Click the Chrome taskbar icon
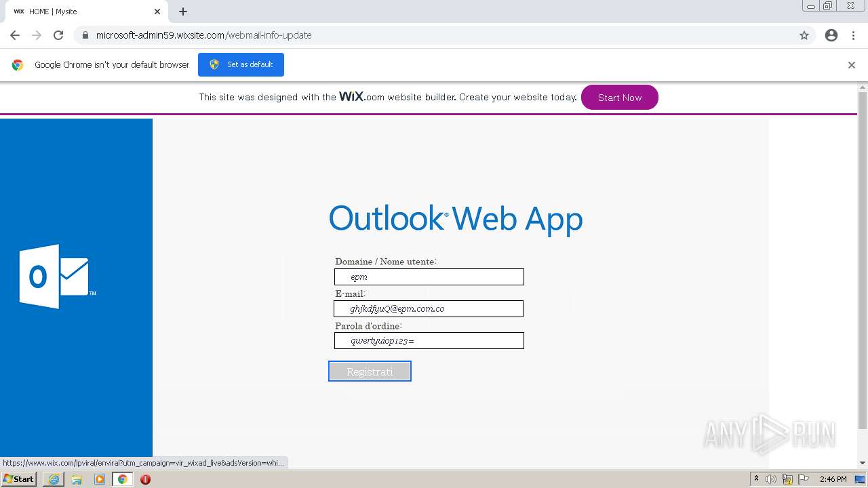This screenshot has width=868, height=488. 122,479
